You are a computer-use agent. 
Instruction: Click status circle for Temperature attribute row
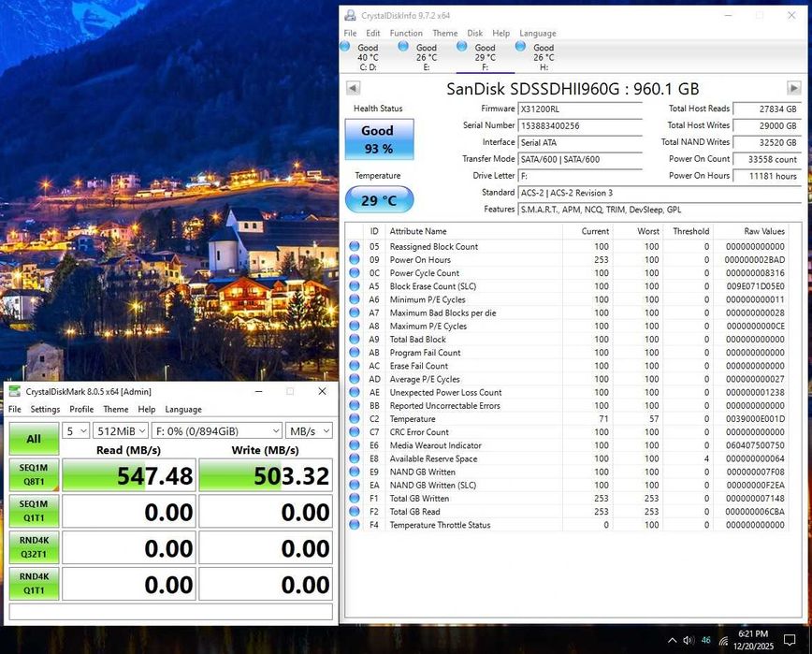[355, 418]
